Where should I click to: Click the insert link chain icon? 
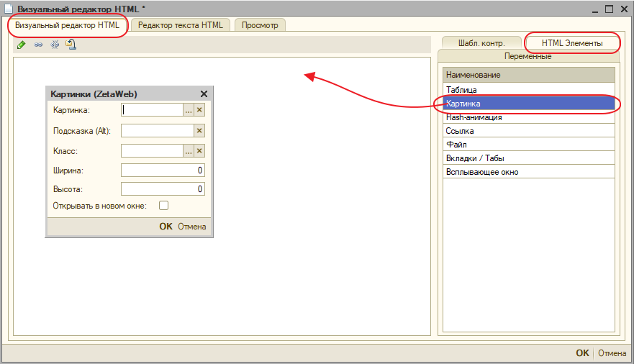38,45
